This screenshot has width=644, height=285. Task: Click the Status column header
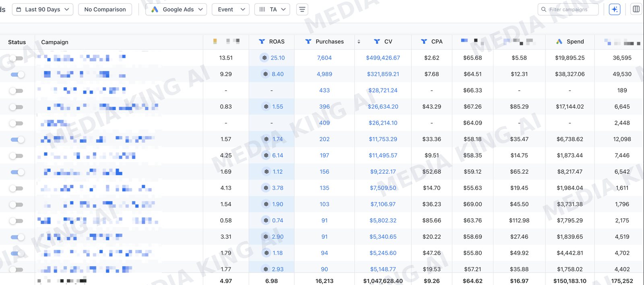pos(17,42)
